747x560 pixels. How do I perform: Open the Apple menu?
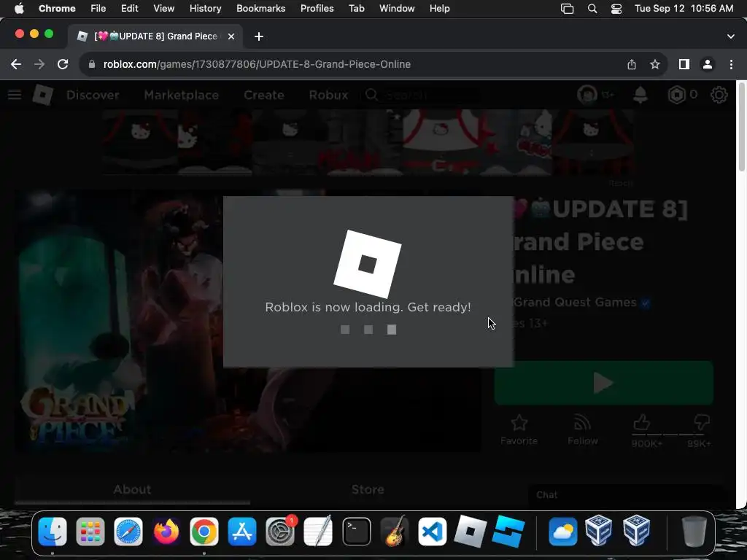pos(19,9)
